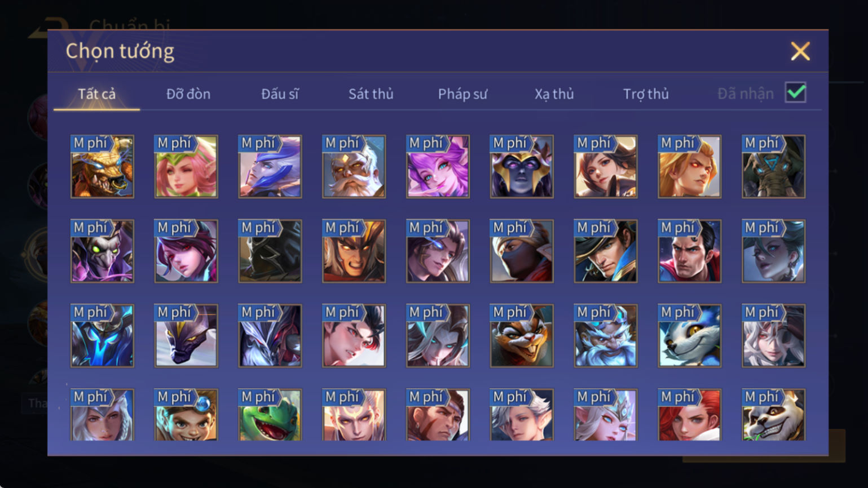This screenshot has height=488, width=868.
Task: Pick the pink-haired girl with green headband
Action: click(186, 167)
